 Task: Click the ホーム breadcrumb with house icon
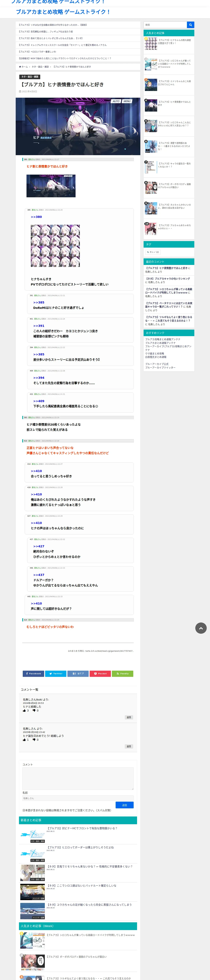pos(24,67)
